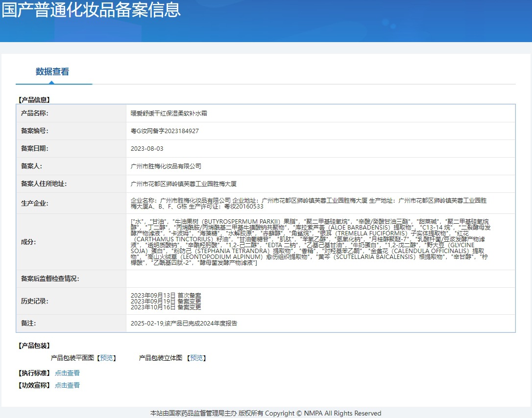Image resolution: width=532 pixels, height=418 pixels.
Task: Click the 备案编号 row label
Action: click(x=35, y=131)
